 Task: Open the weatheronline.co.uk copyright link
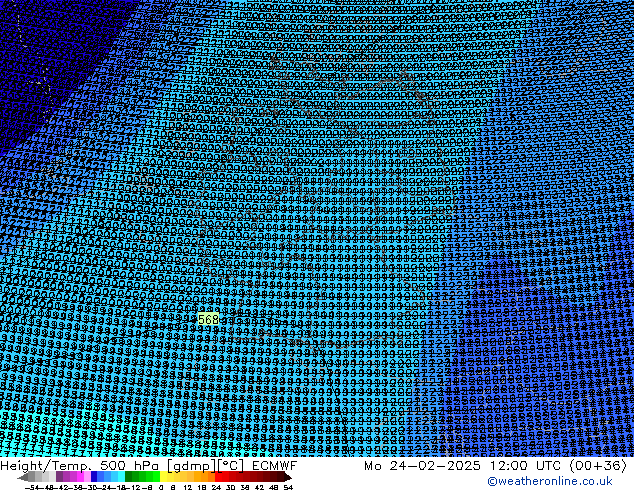(x=550, y=481)
